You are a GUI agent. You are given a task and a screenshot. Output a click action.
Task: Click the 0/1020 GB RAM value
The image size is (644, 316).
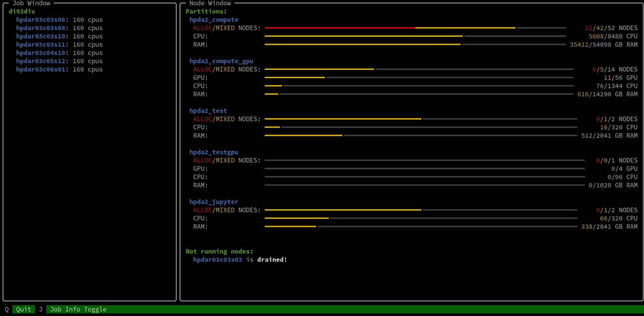click(613, 185)
